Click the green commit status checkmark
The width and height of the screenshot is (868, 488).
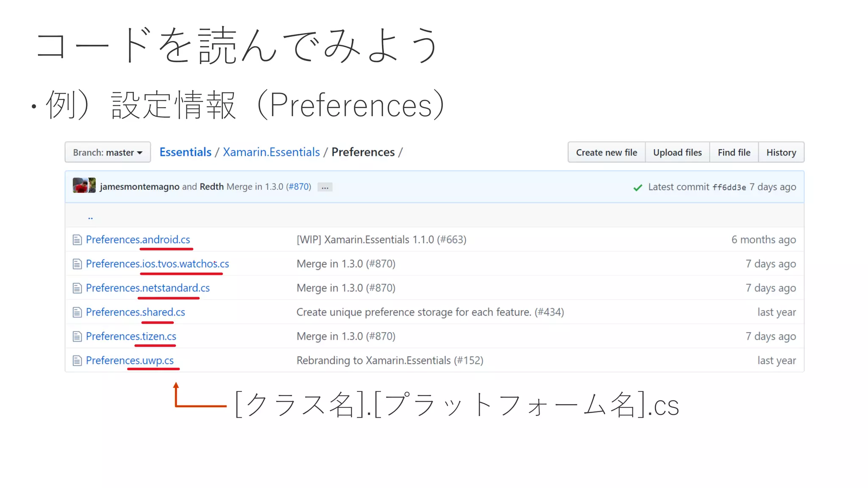tap(637, 188)
